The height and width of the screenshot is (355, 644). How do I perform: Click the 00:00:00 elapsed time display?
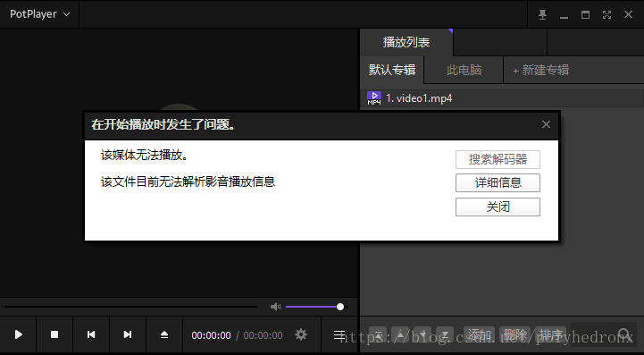[211, 335]
